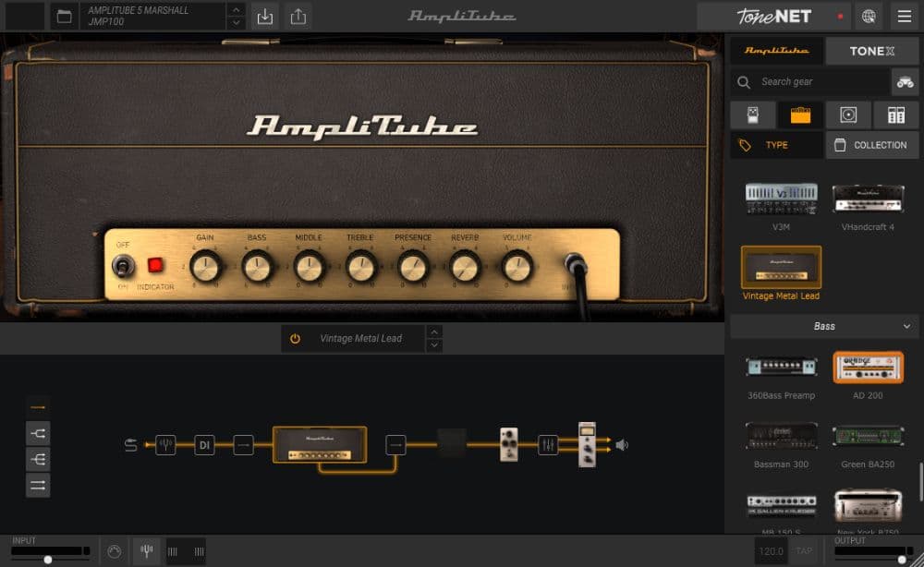Step to next preset with down arrow
This screenshot has width=924, height=567.
click(237, 23)
